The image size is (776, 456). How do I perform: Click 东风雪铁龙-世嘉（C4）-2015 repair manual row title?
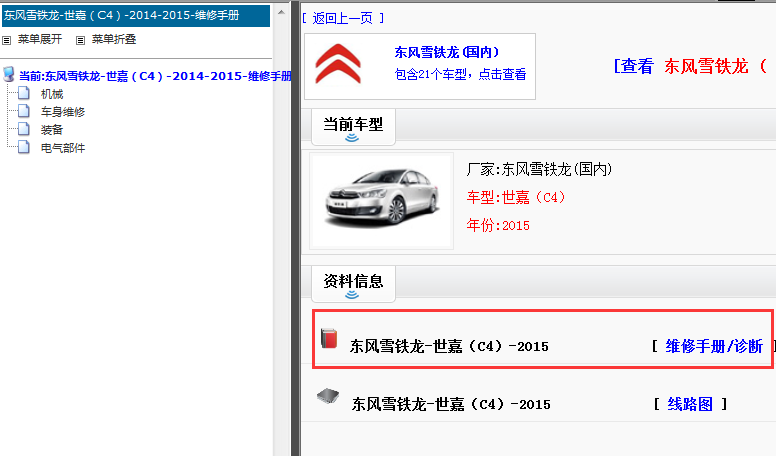point(449,346)
